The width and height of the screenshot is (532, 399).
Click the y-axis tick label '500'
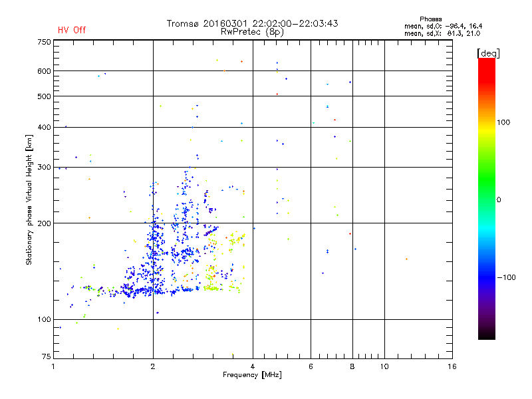44,96
